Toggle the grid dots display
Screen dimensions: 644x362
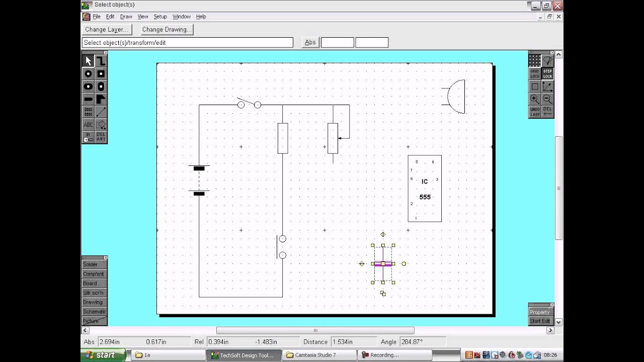click(x=535, y=61)
